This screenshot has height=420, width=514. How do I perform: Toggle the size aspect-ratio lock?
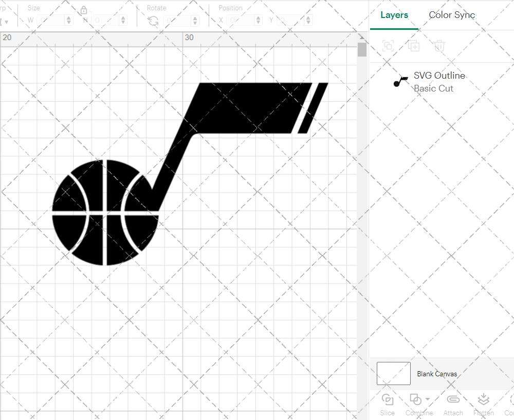click(x=83, y=10)
